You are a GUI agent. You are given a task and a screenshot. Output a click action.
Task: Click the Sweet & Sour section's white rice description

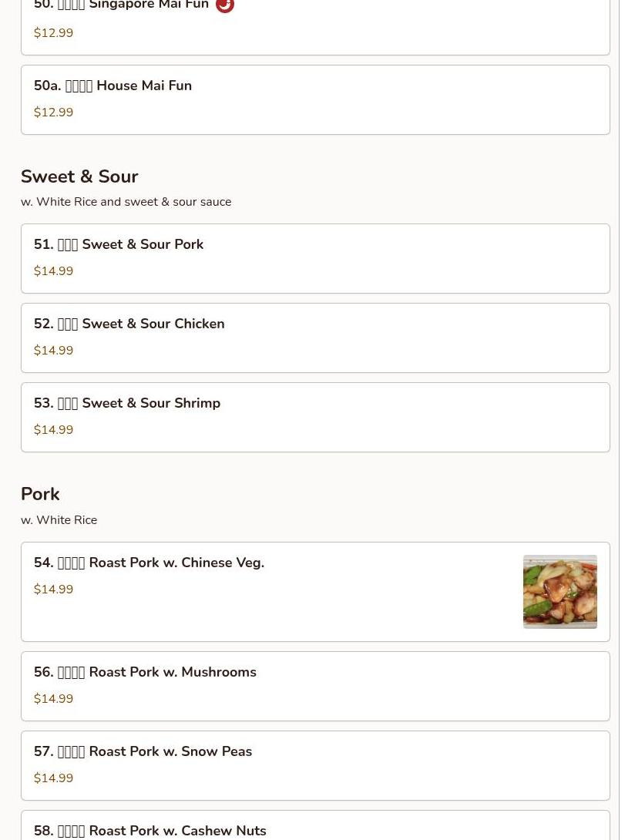(x=126, y=202)
